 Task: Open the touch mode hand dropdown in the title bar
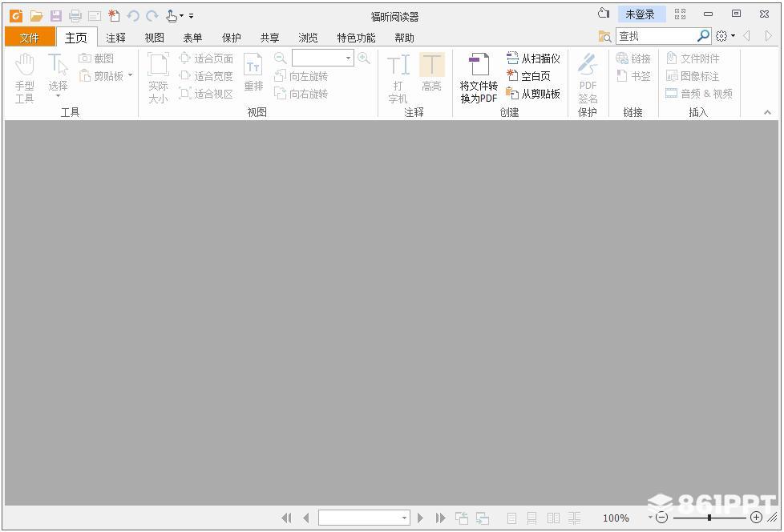(x=175, y=16)
